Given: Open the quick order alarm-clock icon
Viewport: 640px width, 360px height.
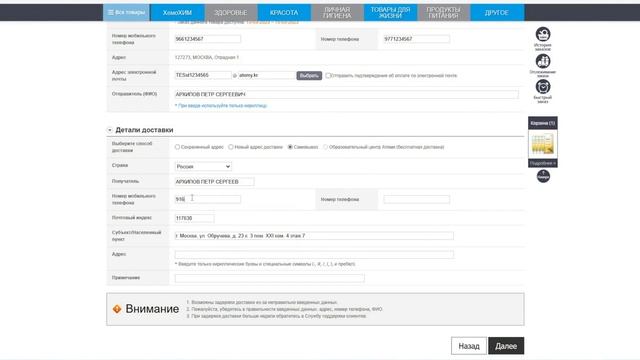Looking at the screenshot, I should coord(543,87).
